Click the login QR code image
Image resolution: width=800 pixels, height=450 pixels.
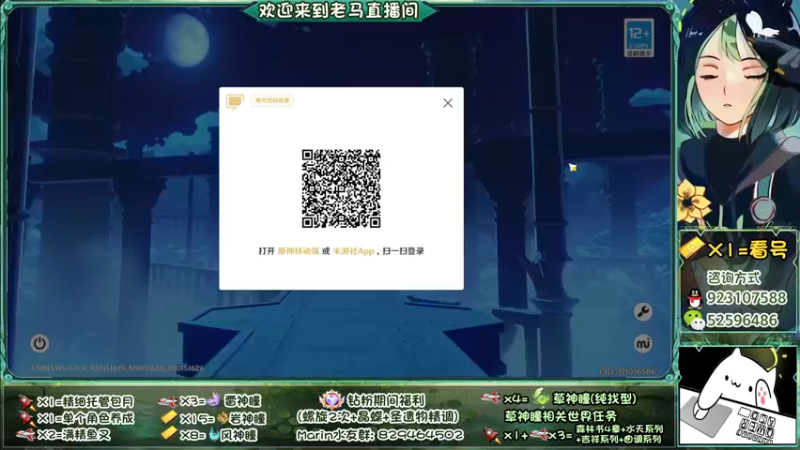click(341, 188)
